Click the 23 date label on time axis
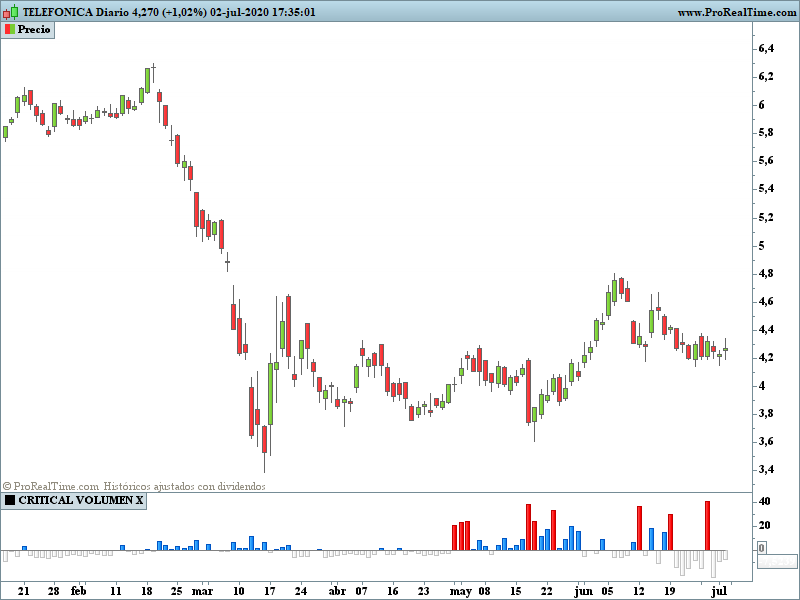Screen dimensions: 800x600 423,591
